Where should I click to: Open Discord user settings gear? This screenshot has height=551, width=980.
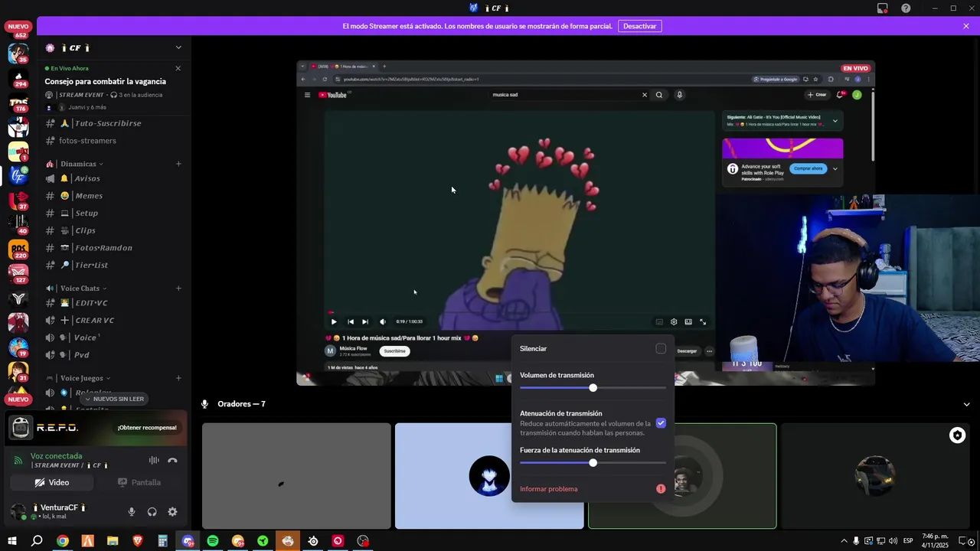[172, 512]
